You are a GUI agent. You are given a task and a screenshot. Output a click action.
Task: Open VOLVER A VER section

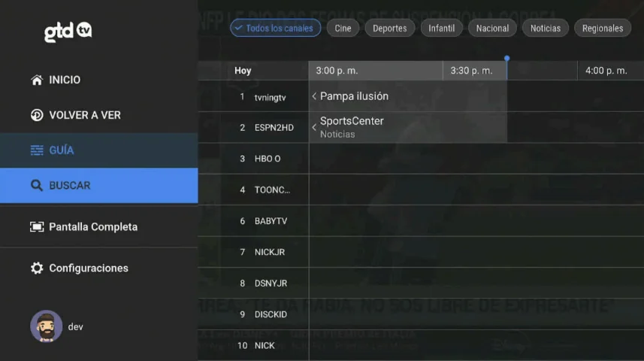click(99, 115)
